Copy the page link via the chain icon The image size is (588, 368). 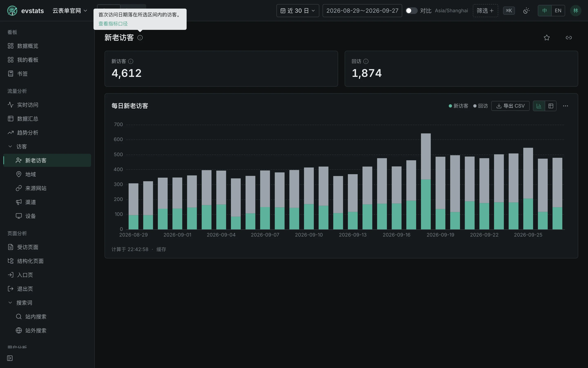pos(569,37)
